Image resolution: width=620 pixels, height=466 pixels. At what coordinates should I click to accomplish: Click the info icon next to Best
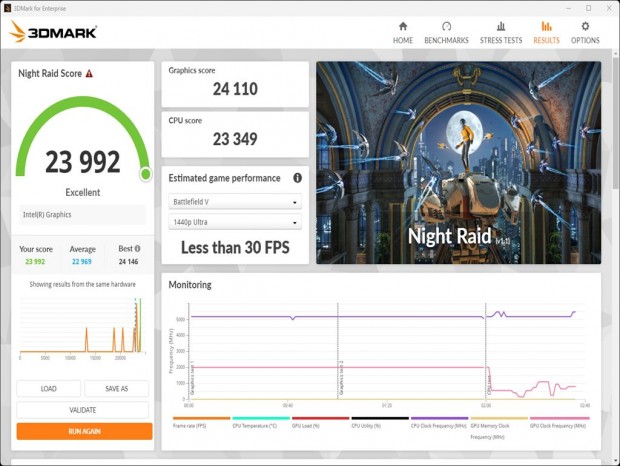(x=137, y=249)
